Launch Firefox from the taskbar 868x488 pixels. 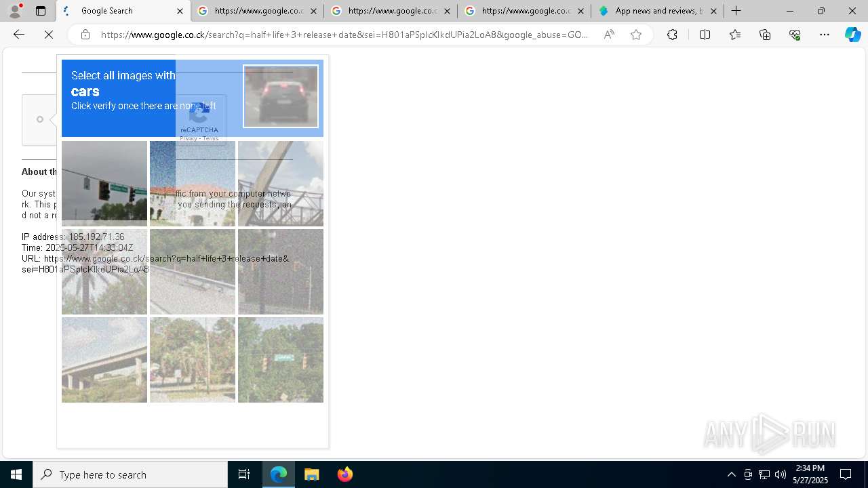pyautogui.click(x=345, y=474)
